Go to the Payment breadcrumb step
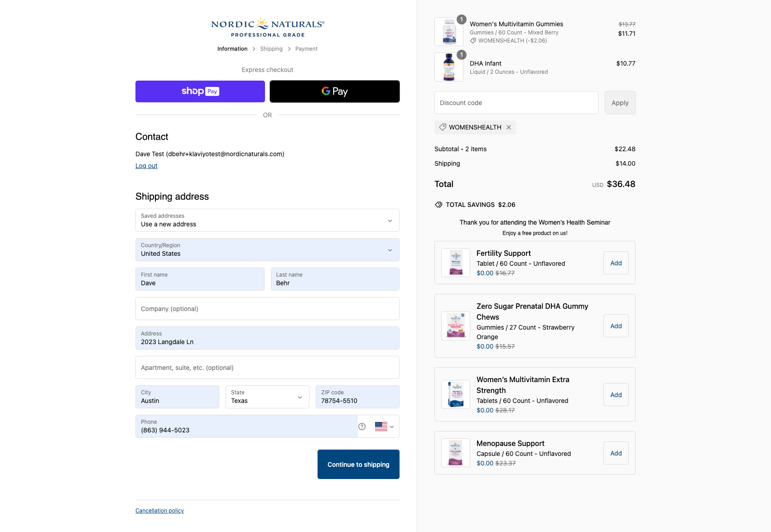This screenshot has width=771, height=532. 306,49
